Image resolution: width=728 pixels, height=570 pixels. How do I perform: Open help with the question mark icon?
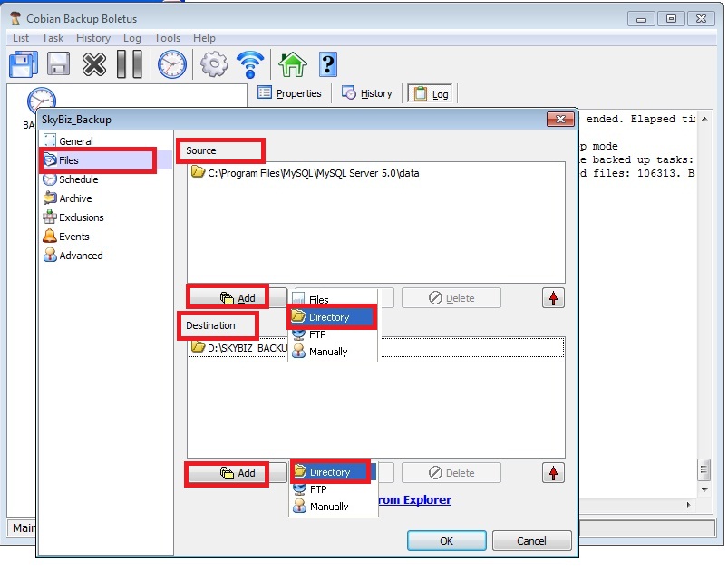pyautogui.click(x=327, y=64)
